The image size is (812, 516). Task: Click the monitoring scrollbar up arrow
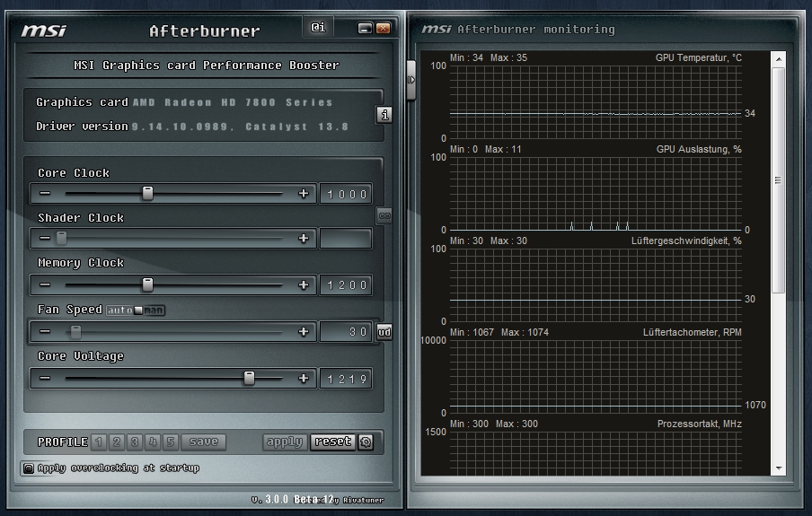coord(779,59)
